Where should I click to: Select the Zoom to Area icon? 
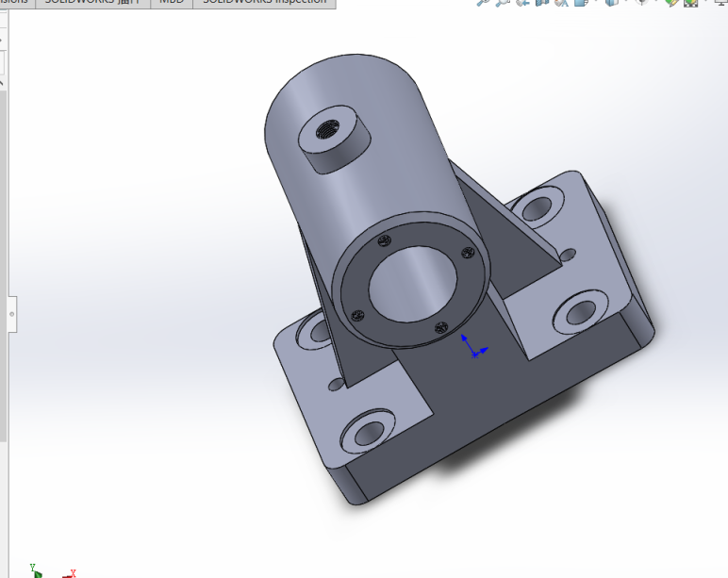[x=503, y=2]
